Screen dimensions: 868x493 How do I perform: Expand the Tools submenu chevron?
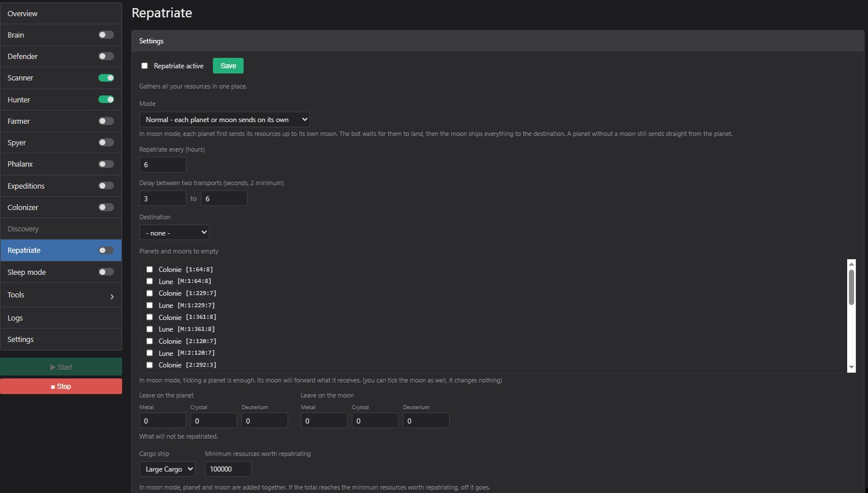[112, 297]
